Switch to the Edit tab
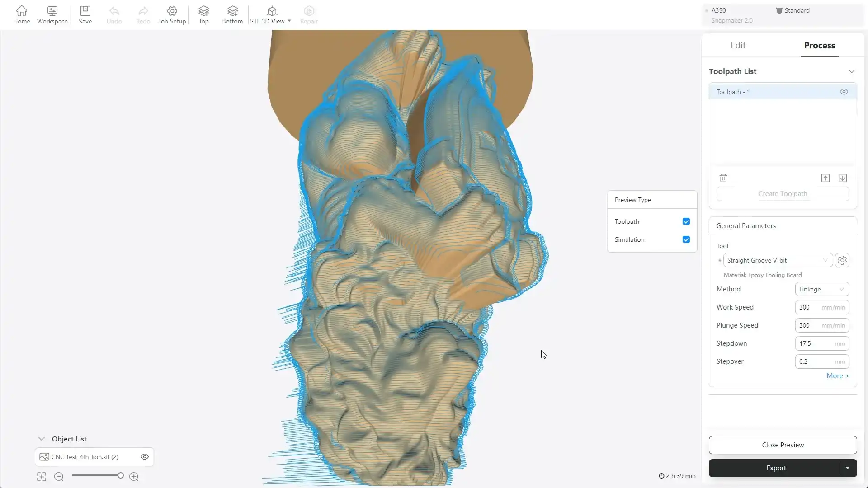The width and height of the screenshot is (868, 488). point(738,45)
